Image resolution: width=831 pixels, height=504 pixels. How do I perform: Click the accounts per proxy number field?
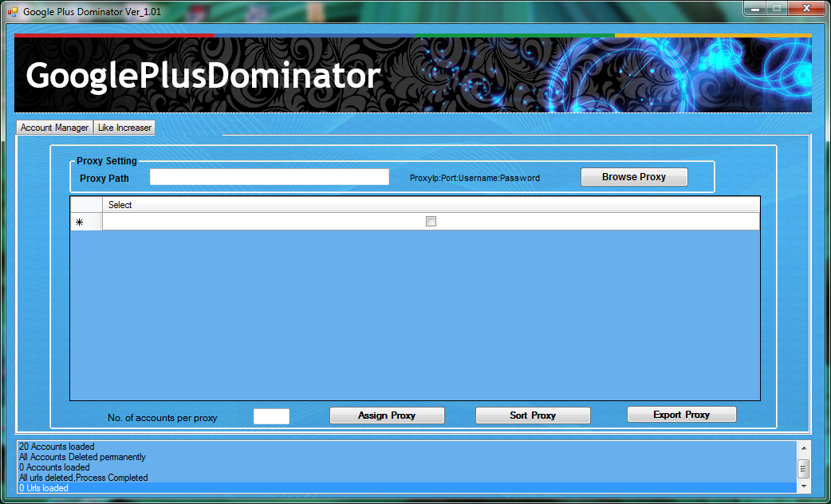click(271, 416)
